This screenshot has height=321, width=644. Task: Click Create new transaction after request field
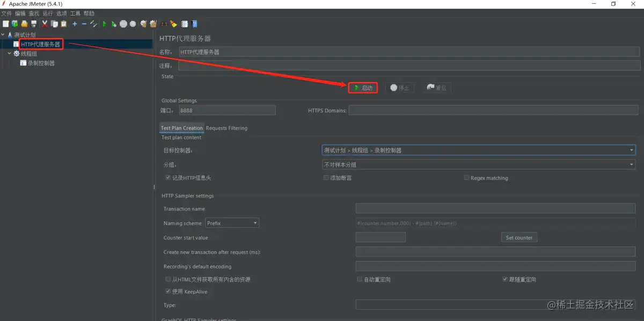coord(495,252)
